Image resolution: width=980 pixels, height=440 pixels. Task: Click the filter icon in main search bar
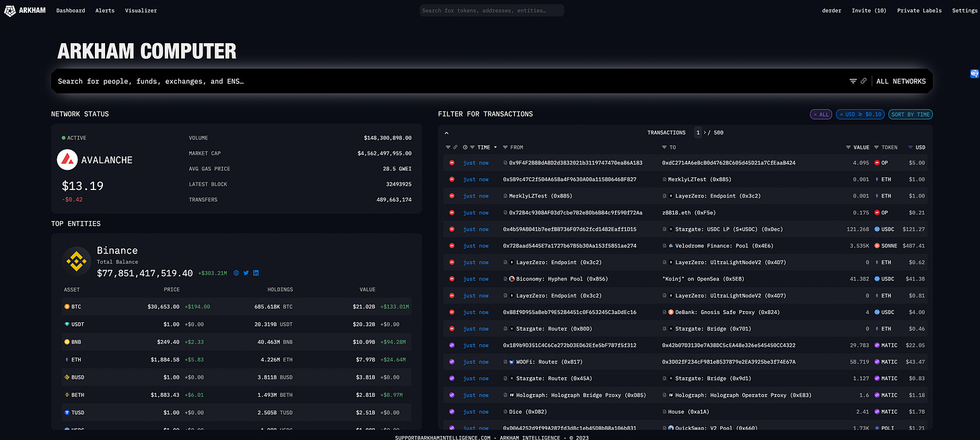tap(853, 81)
